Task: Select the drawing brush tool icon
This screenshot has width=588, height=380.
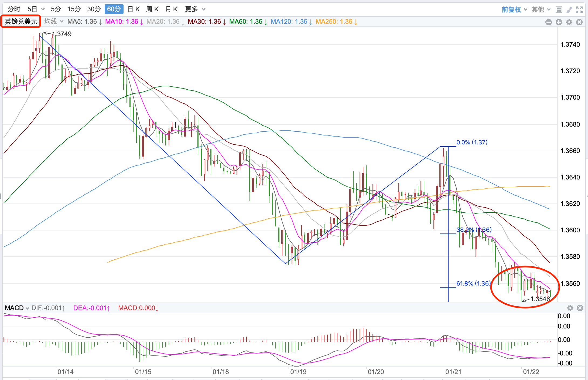Action: (x=569, y=10)
